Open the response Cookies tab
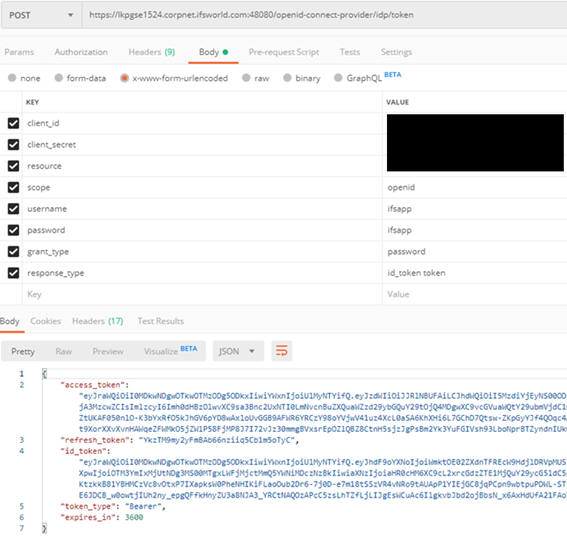Viewport: 567px width, 538px height. point(46,321)
